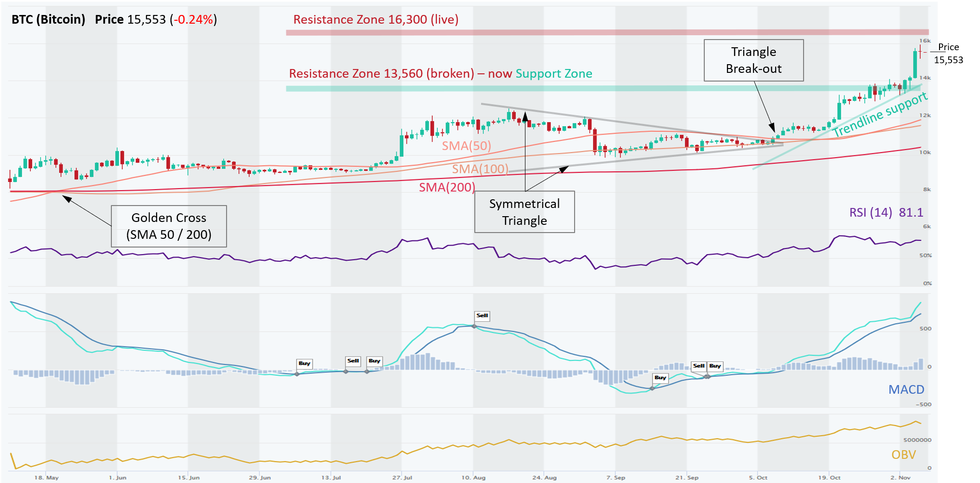
Task: Click the Buy marker just before 27 Jul
Action: tap(375, 361)
